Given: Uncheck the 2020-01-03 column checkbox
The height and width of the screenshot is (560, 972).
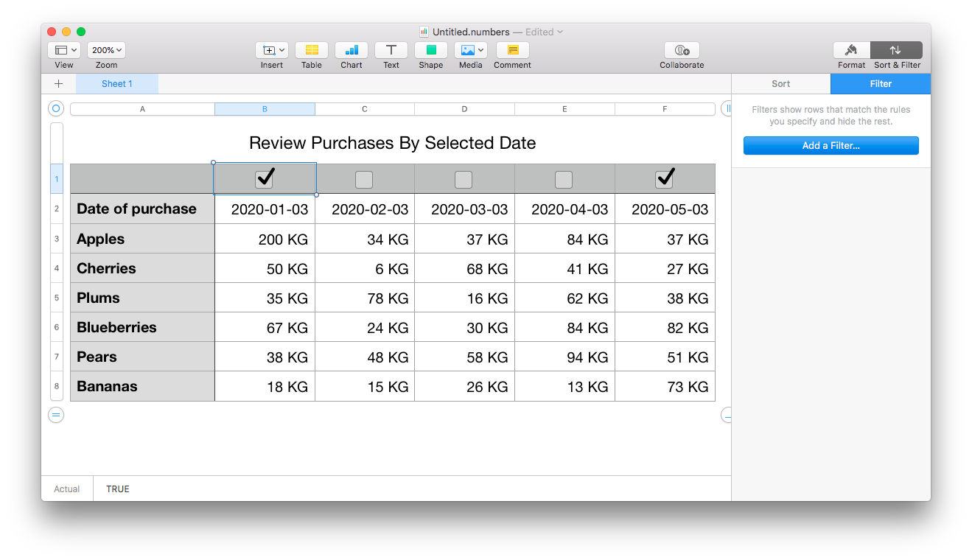Looking at the screenshot, I should pos(264,179).
